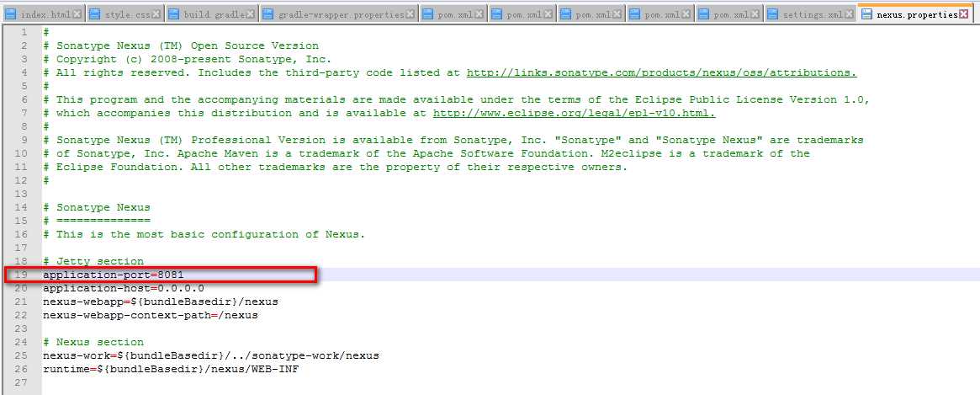Screen dimensions: 980x395
Task: Close the nexus.properties tab
Action: point(963,13)
